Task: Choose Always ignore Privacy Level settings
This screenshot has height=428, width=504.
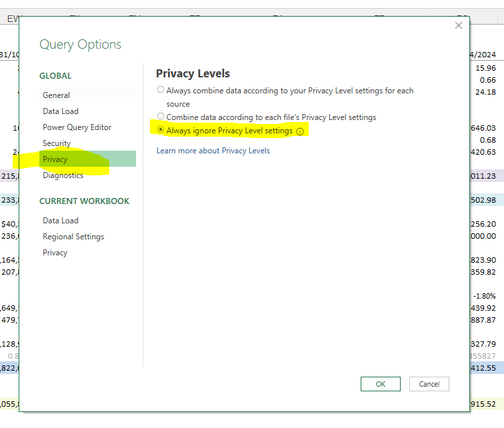Action: tap(160, 131)
